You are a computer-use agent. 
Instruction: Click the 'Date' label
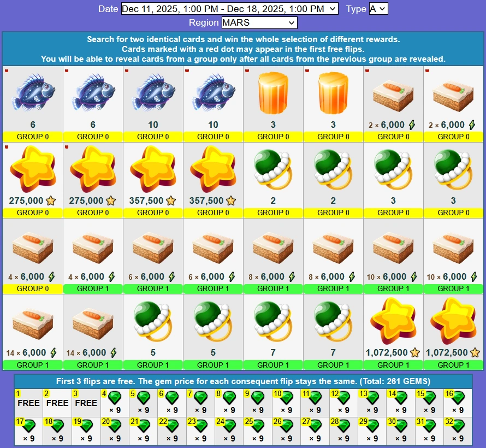click(x=108, y=9)
